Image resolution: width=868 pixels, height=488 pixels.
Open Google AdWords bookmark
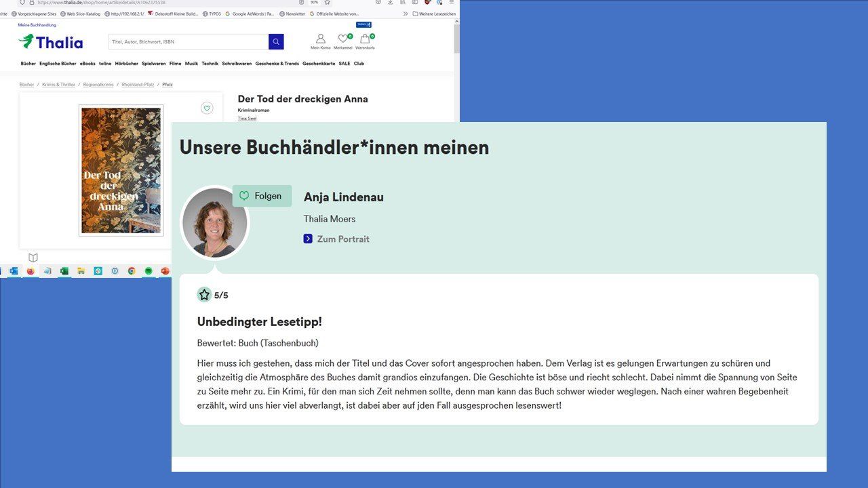coord(250,14)
